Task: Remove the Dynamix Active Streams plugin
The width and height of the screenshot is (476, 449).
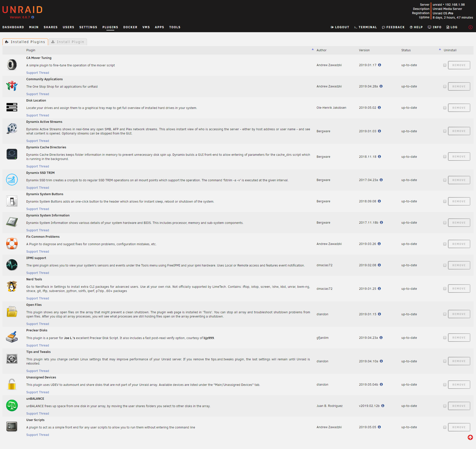Action: click(x=459, y=131)
